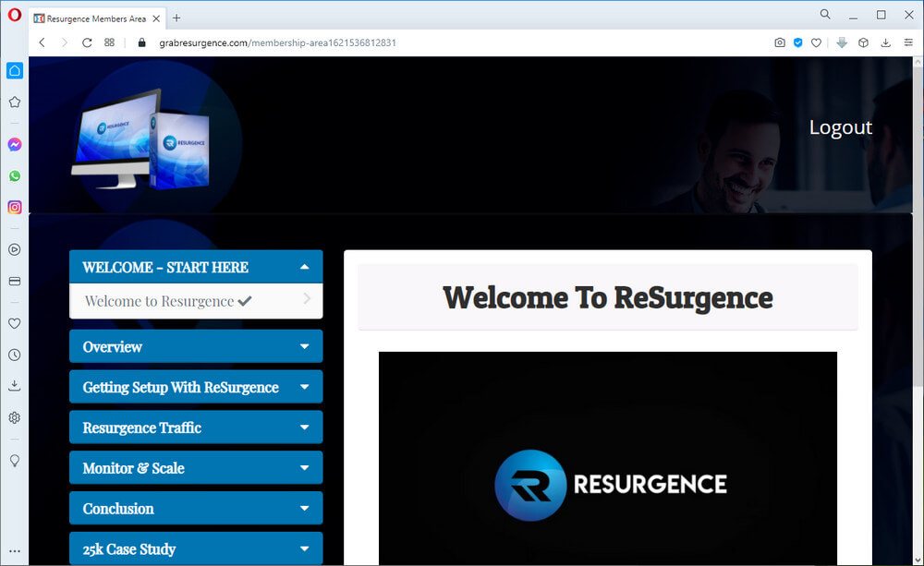This screenshot has width=924, height=566.
Task: Search tabs with magnifier icon
Action: pos(825,14)
